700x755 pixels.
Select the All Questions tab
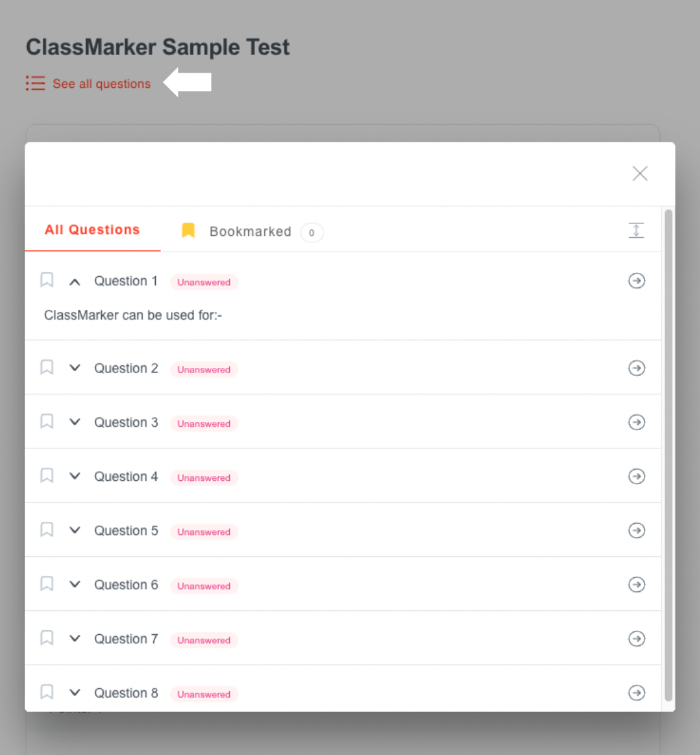tap(92, 230)
